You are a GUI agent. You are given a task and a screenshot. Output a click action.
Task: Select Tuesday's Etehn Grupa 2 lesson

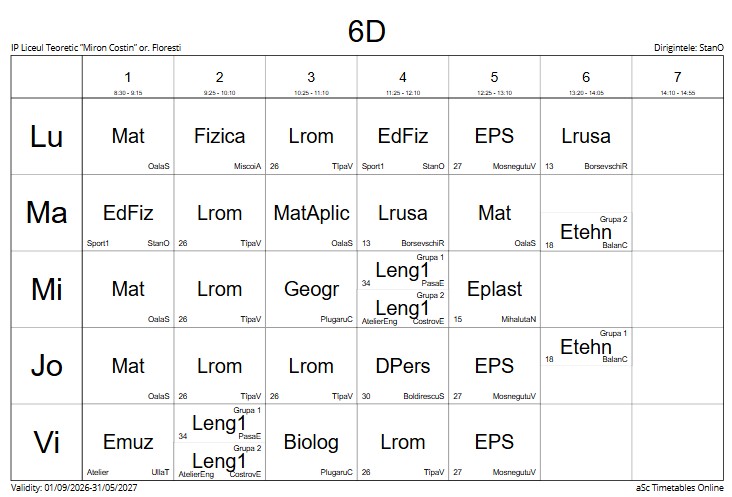[586, 232]
